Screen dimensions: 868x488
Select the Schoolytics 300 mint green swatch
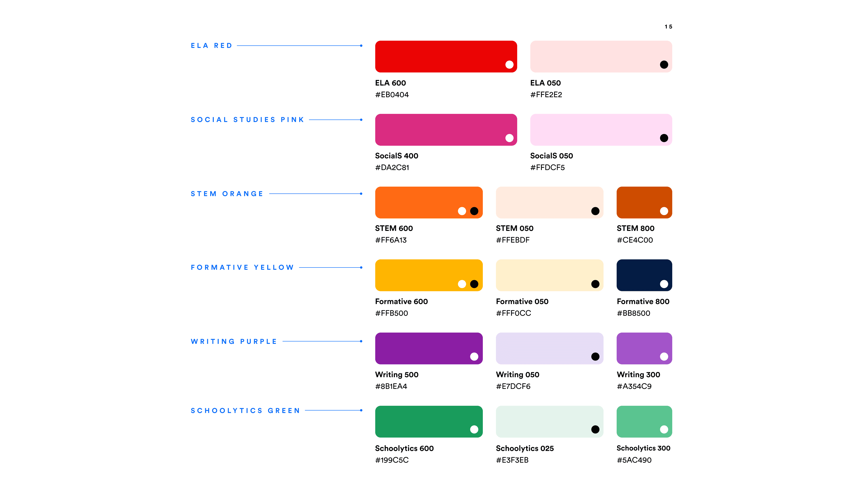point(644,421)
